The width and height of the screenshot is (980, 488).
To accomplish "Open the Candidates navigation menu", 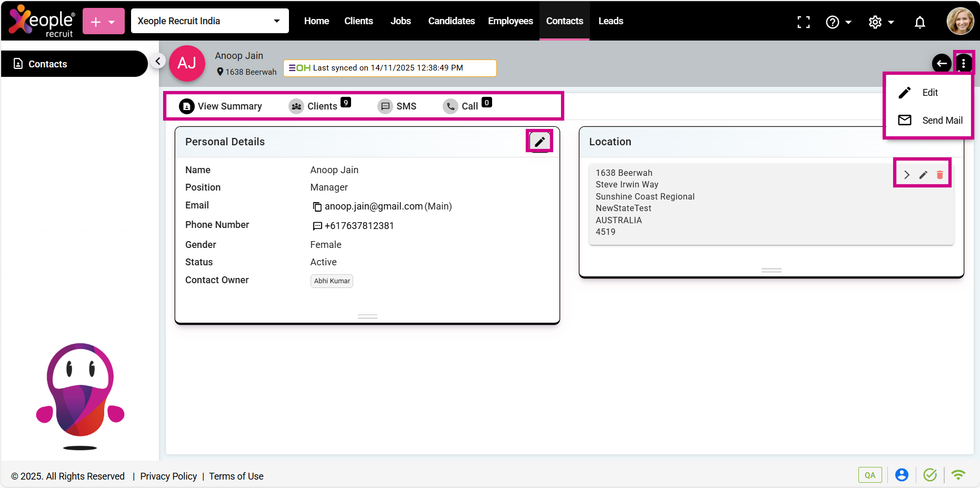I will click(451, 21).
